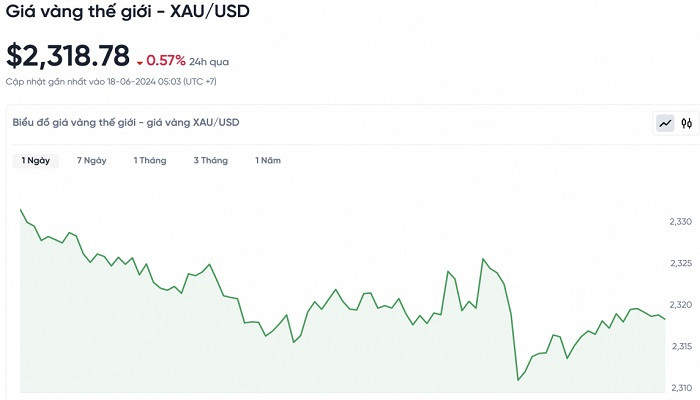Screen dimensions: 700x400
Task: Click the 'Biểu đồ giá vàng thế giới' chart title
Action: coord(126,122)
